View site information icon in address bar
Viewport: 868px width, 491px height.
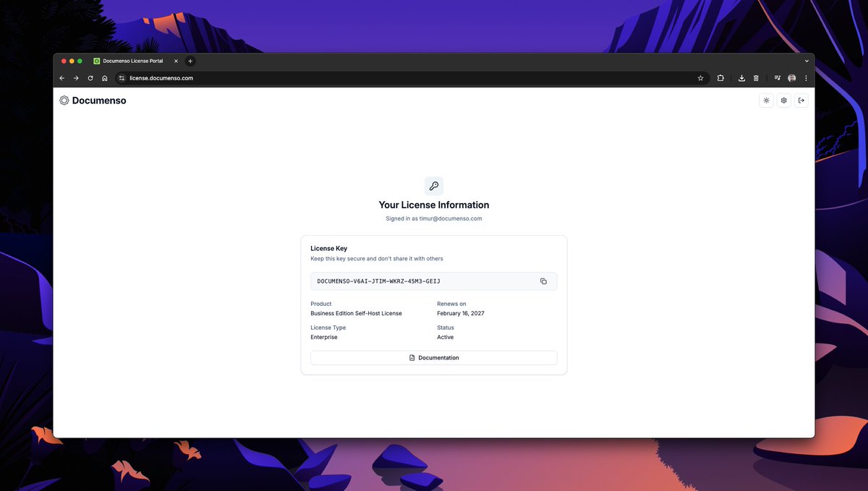(x=122, y=78)
